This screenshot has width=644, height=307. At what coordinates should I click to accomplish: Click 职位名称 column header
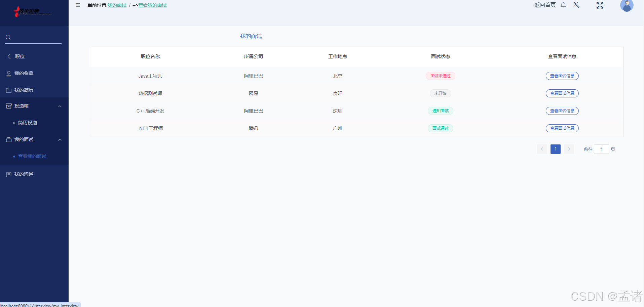point(150,56)
